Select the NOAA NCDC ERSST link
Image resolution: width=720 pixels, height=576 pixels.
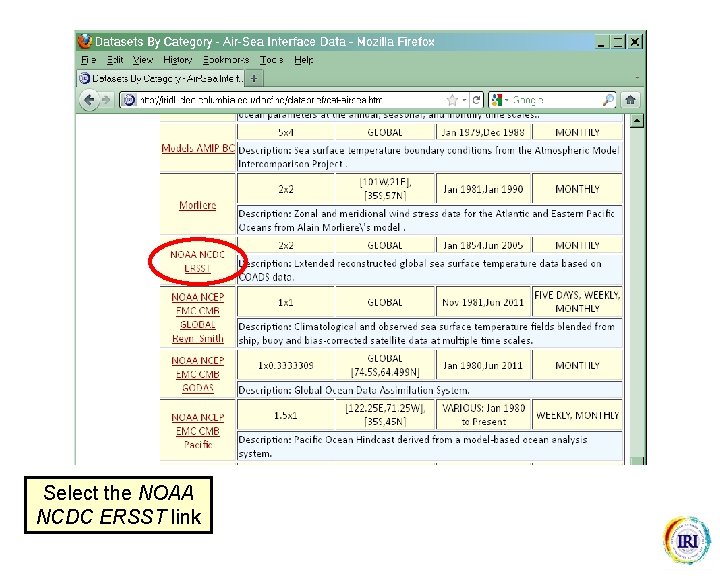click(197, 261)
